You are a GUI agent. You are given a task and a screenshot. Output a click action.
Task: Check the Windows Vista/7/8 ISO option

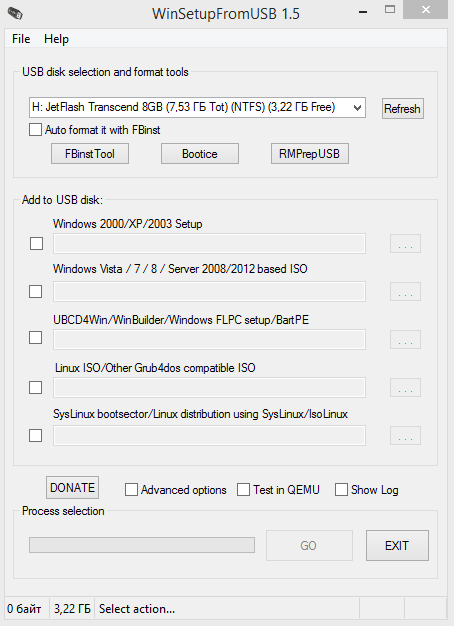(x=36, y=291)
